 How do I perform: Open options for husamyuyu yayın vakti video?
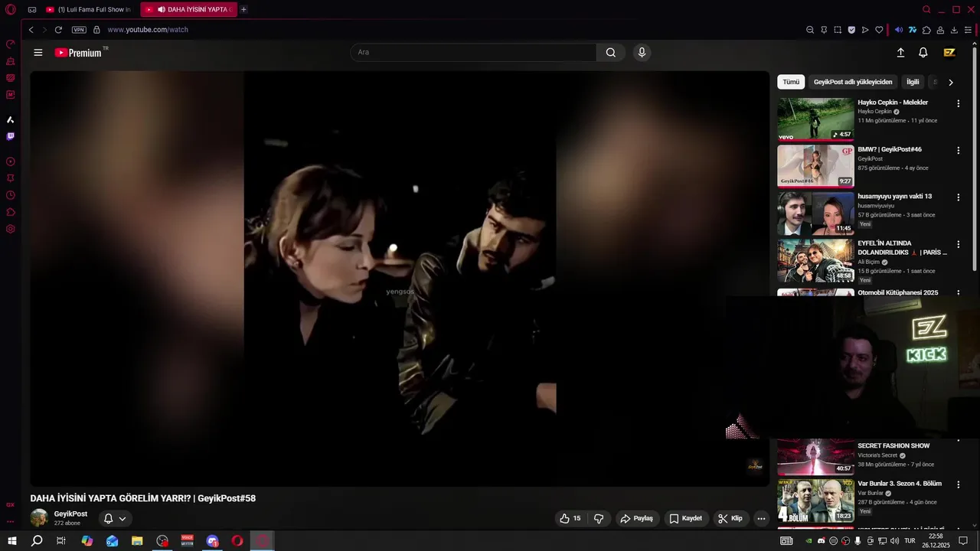coord(958,197)
